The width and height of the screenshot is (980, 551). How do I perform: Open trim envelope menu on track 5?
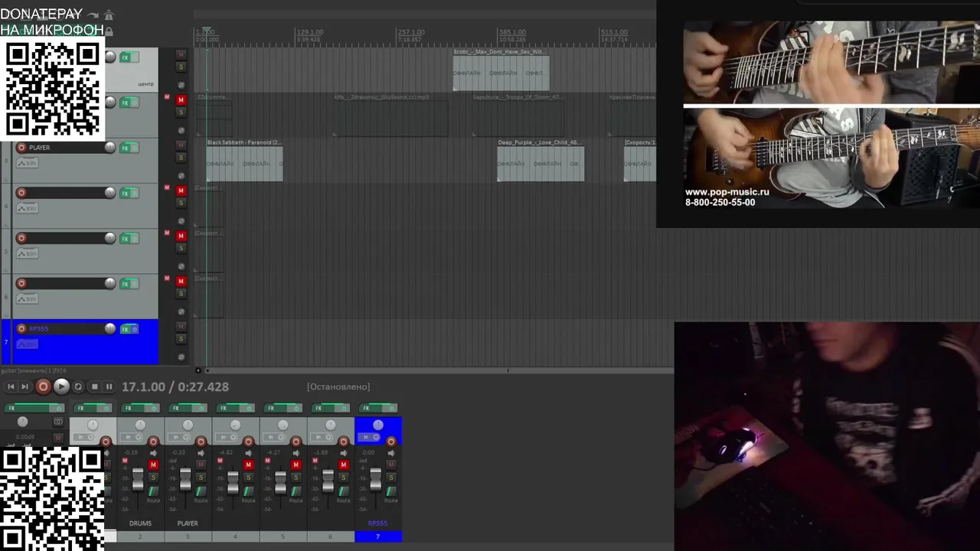point(28,253)
